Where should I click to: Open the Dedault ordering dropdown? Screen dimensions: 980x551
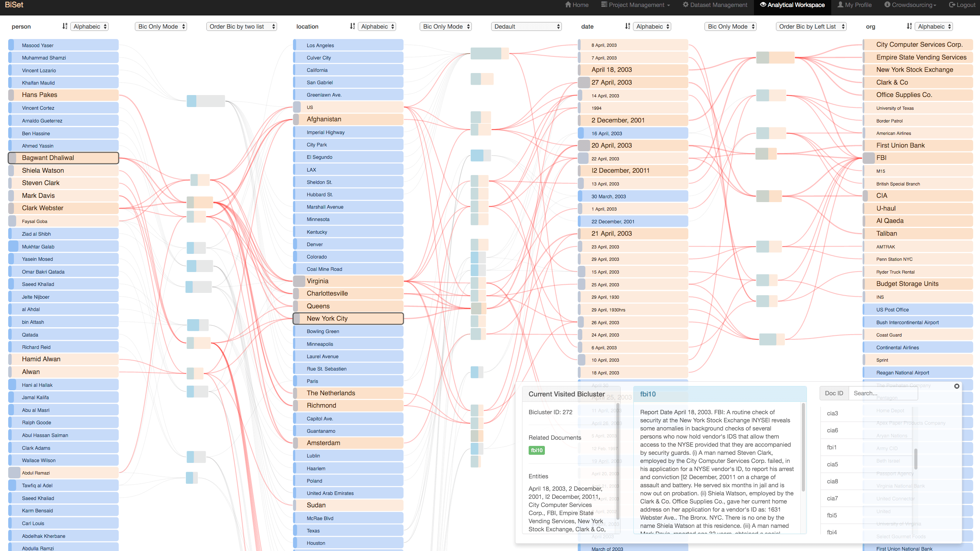coord(526,26)
